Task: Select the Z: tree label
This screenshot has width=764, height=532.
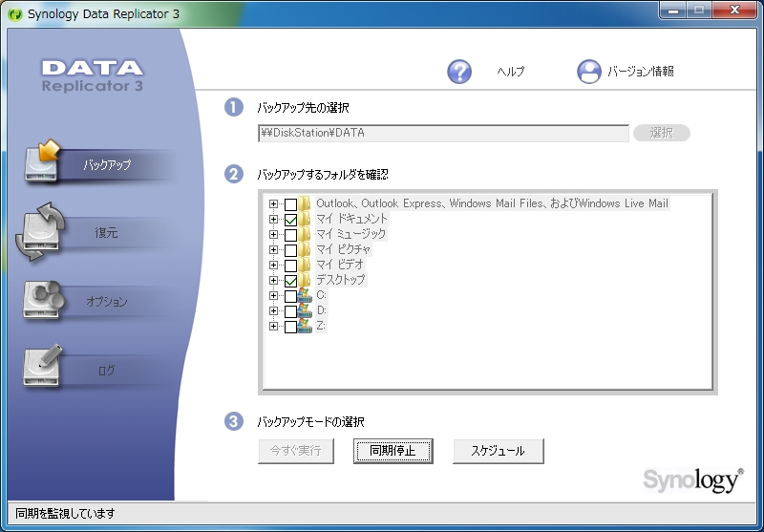Action: 321,326
